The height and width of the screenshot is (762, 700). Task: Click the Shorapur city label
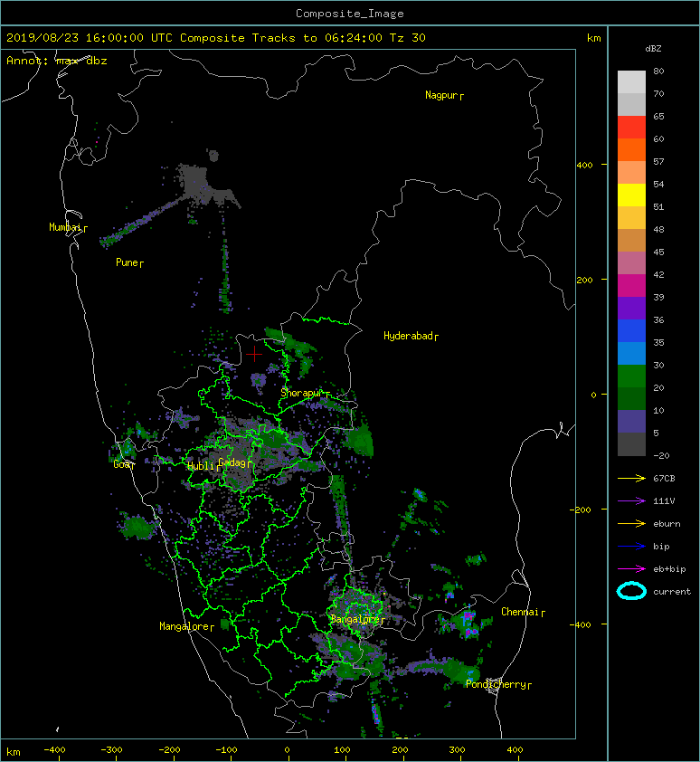[302, 393]
